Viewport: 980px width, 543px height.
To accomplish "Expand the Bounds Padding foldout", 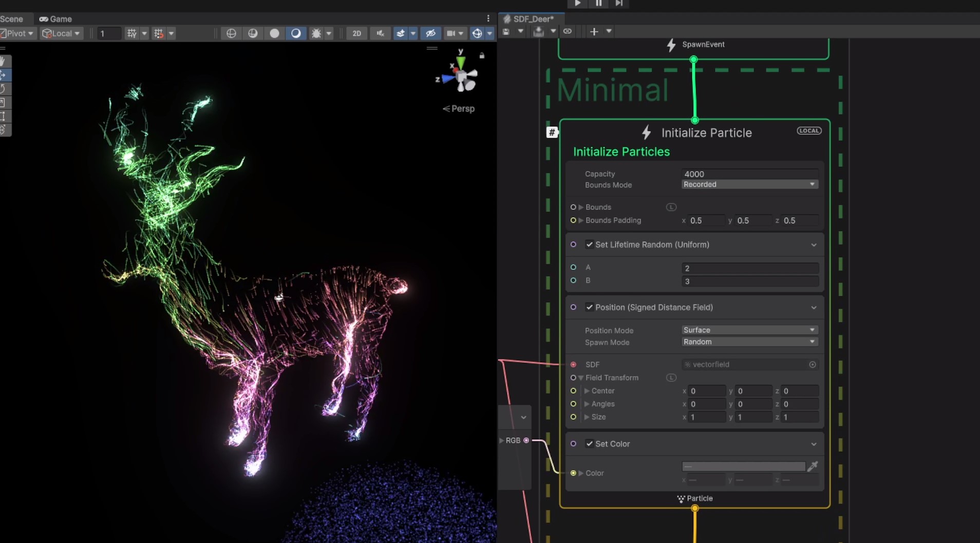I will pyautogui.click(x=581, y=221).
